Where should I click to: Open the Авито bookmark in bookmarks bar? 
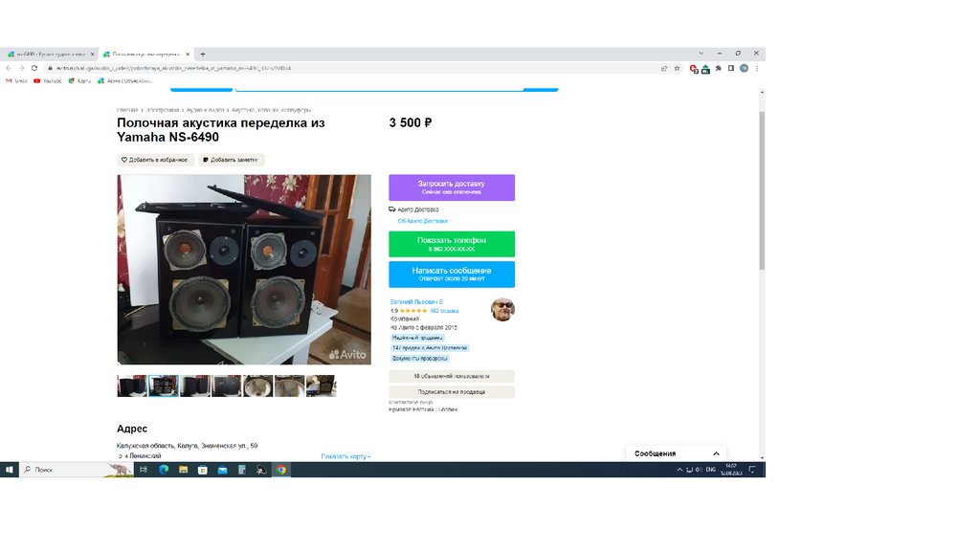[124, 80]
